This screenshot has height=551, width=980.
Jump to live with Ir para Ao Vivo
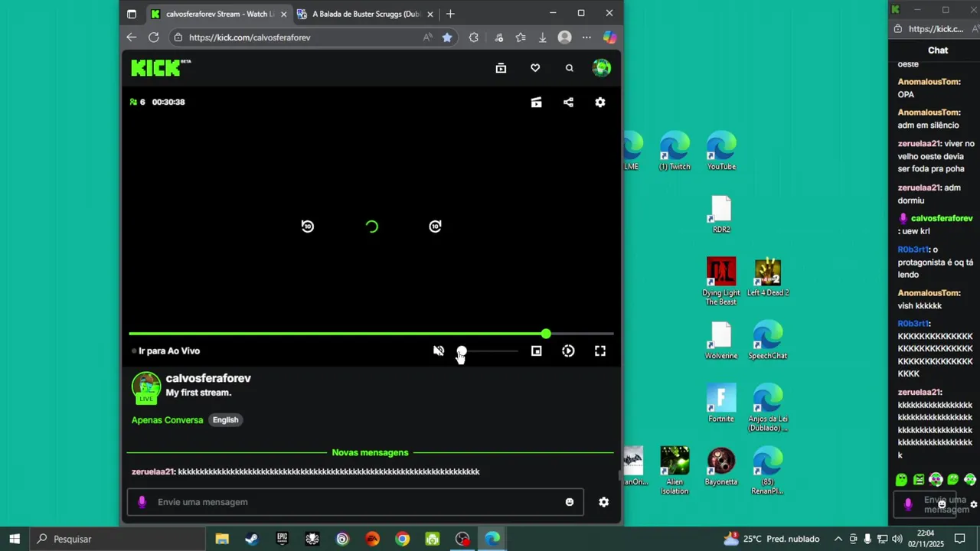click(165, 350)
